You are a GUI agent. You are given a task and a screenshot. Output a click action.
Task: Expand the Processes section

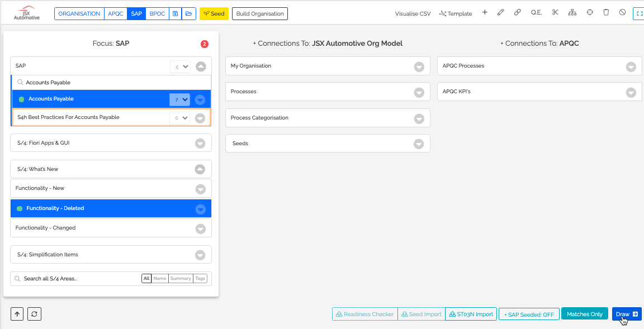click(419, 92)
